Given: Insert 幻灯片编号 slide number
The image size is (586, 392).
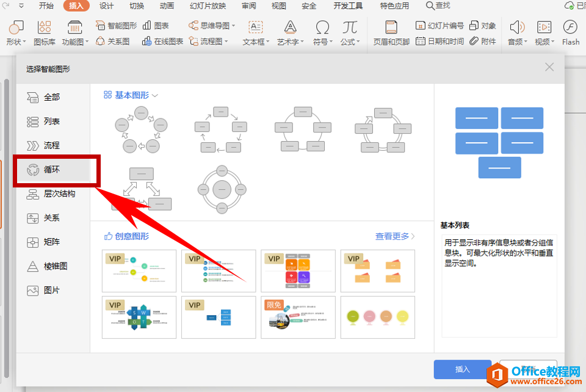Looking at the screenshot, I should pyautogui.click(x=440, y=26).
